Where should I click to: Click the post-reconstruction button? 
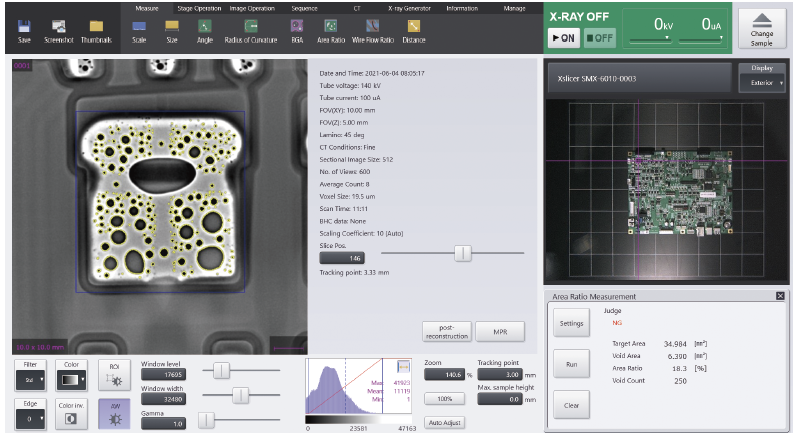[447, 332]
